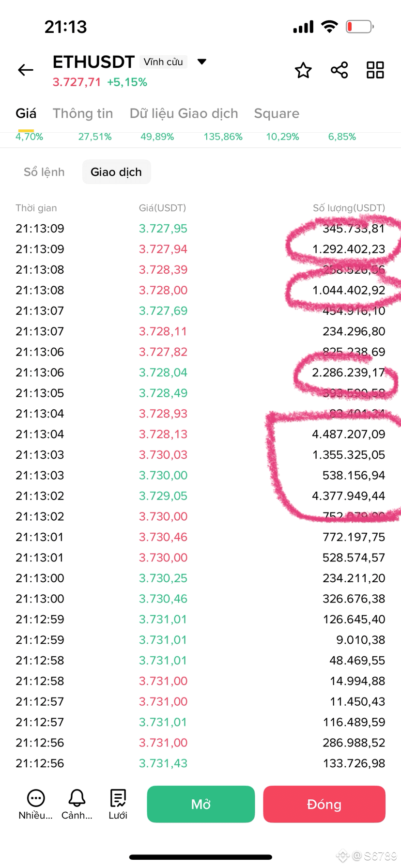Open the Vĩnh cửu contract type selector
The width and height of the screenshot is (401, 868).
click(163, 62)
